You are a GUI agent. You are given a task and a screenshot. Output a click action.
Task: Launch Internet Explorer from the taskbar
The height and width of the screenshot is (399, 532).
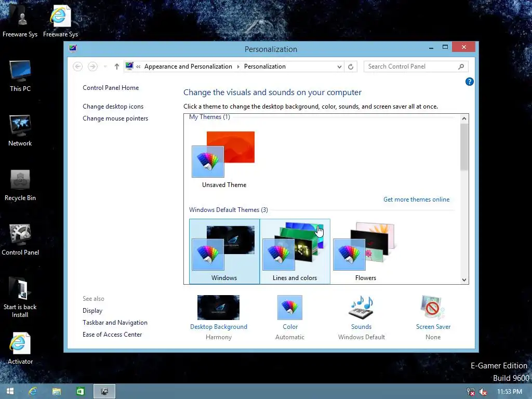(33, 391)
